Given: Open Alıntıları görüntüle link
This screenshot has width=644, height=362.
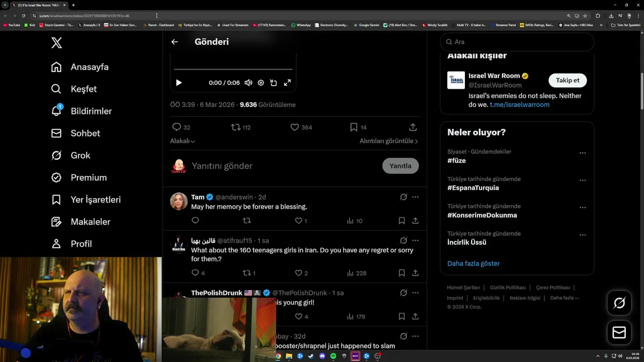Looking at the screenshot, I should 389,141.
